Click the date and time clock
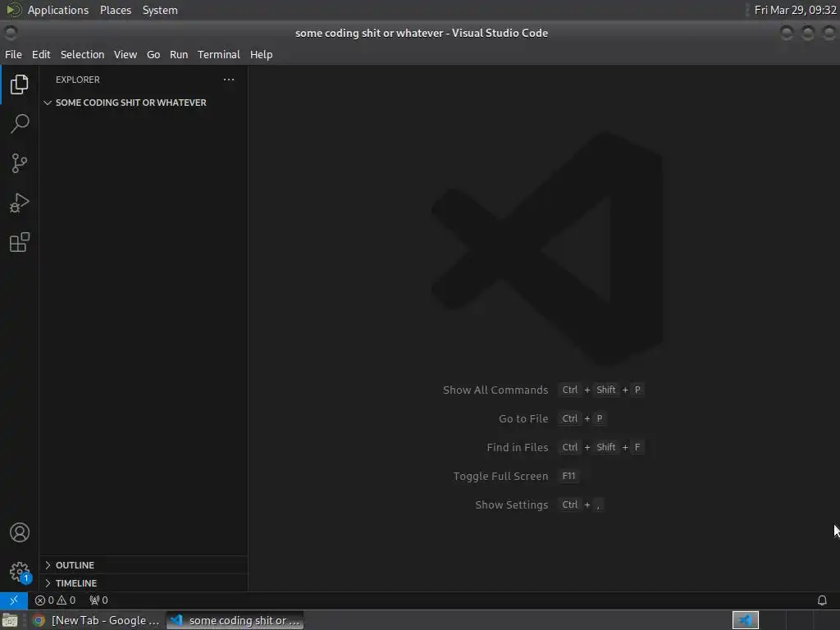This screenshot has height=630, width=840. click(x=795, y=10)
